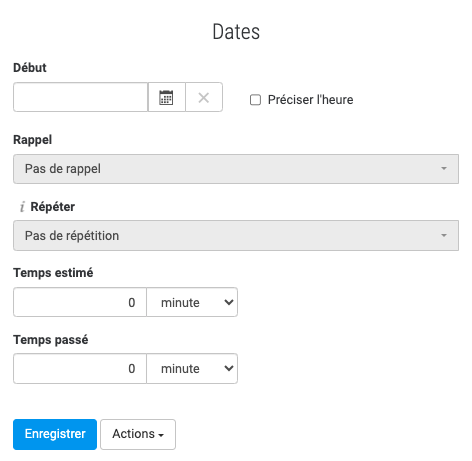
Task: Click the chevron of Temps passé unit selector
Action: pos(229,368)
